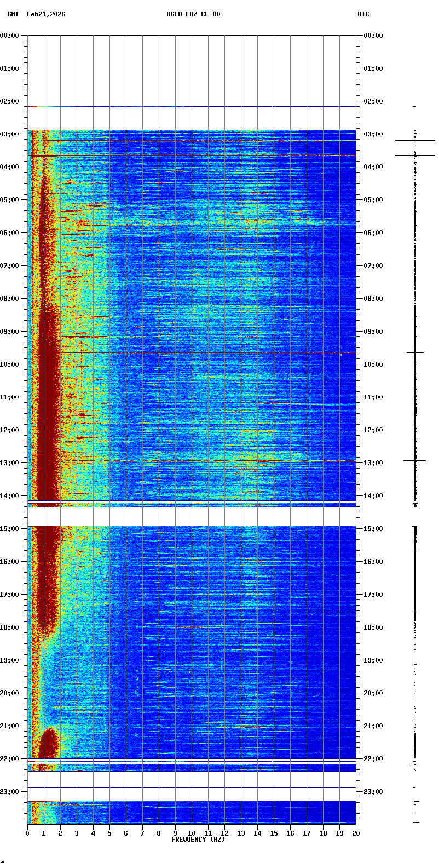Click the 20 Hz tick label on frequency axis

coord(356,833)
